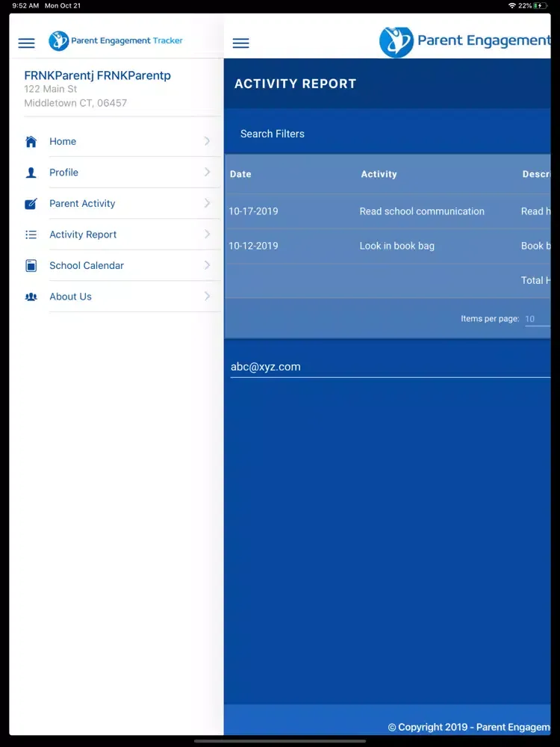
Task: Expand the Activity Report row chevron
Action: click(x=207, y=234)
